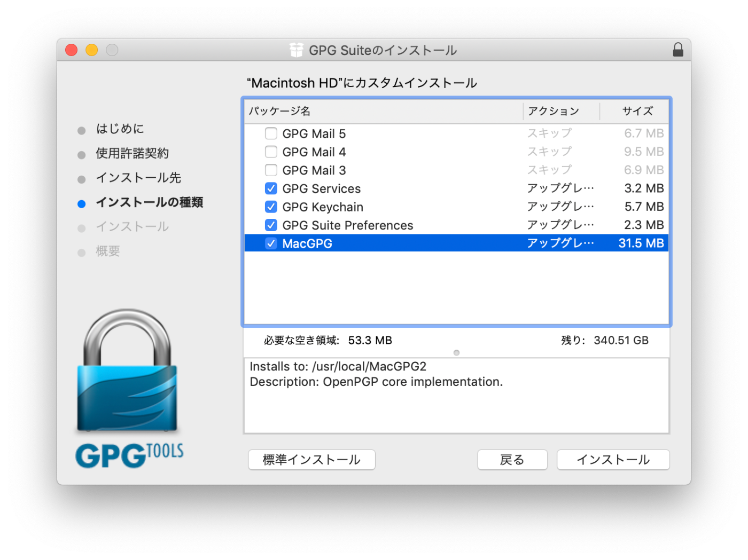Image resolution: width=748 pixels, height=560 pixels.
Task: Select the GPG Keychain row name
Action: [323, 207]
